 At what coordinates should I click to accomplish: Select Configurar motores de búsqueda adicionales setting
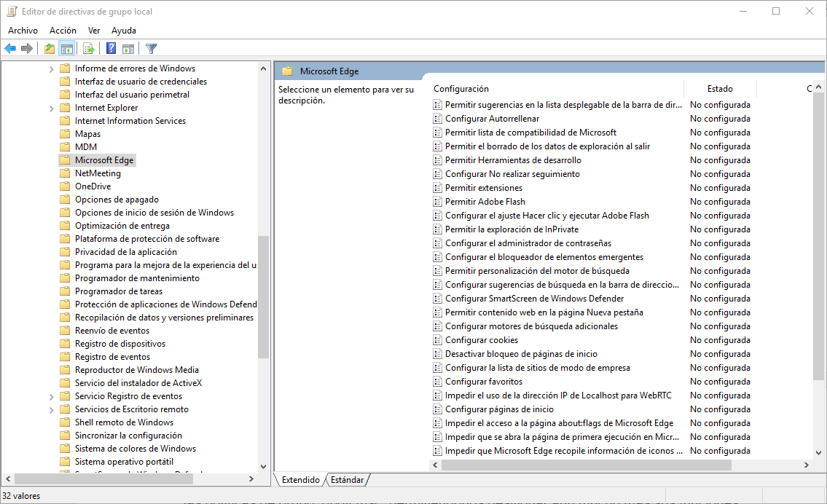[x=531, y=326]
